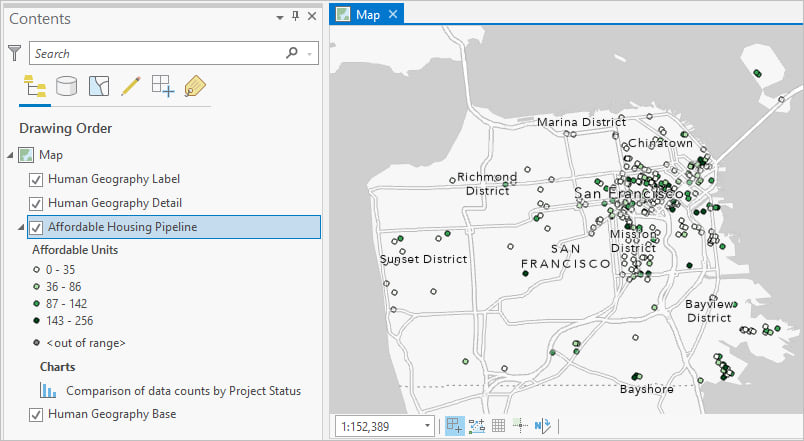804x441 pixels.
Task: Switch to List By Data Source view
Action: coord(66,86)
